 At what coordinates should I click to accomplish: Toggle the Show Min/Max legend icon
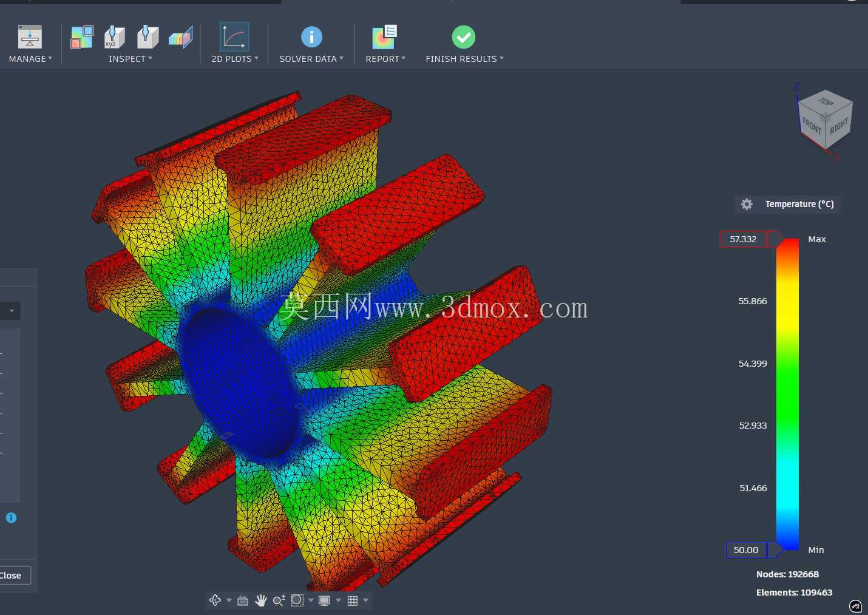[x=82, y=37]
